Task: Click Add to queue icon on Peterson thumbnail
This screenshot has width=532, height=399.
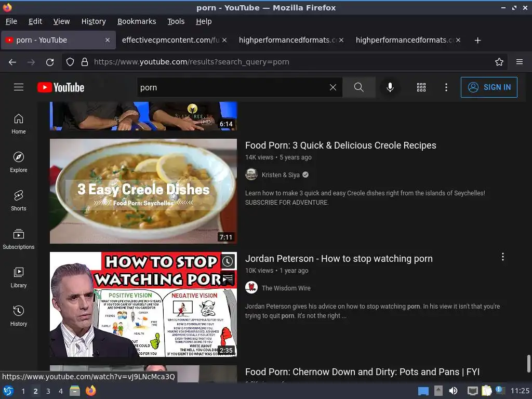Action: (x=228, y=278)
